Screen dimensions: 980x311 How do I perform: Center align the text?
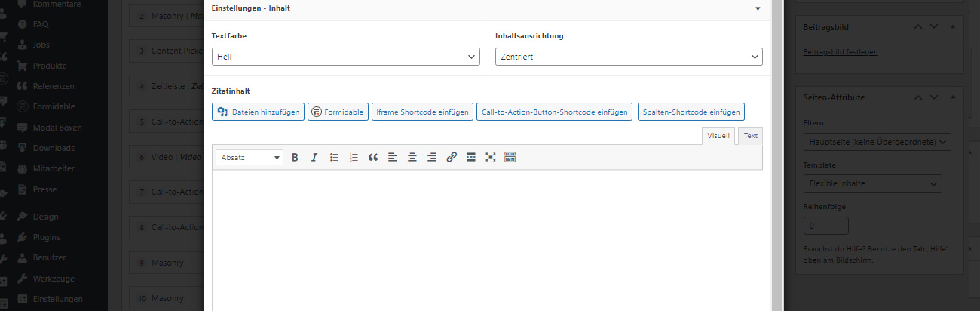(x=412, y=157)
